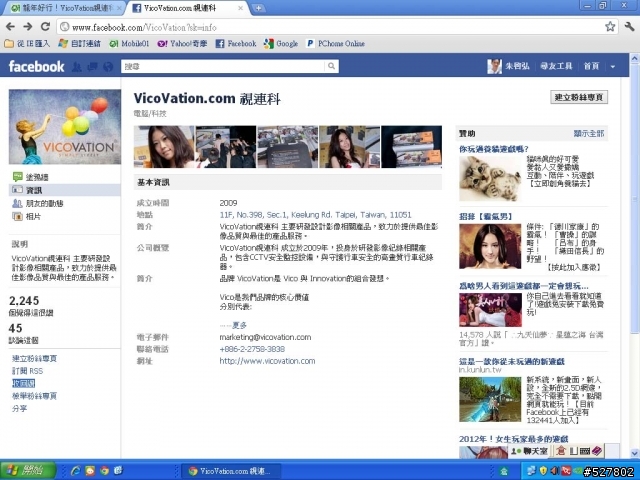Click the in.kunlun.tw new game ad title

(511, 361)
